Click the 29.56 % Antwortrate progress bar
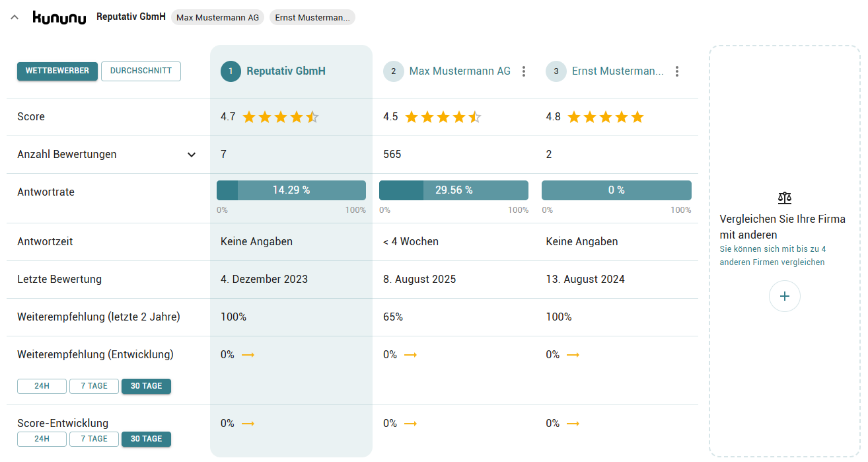The height and width of the screenshot is (462, 868). pos(454,190)
